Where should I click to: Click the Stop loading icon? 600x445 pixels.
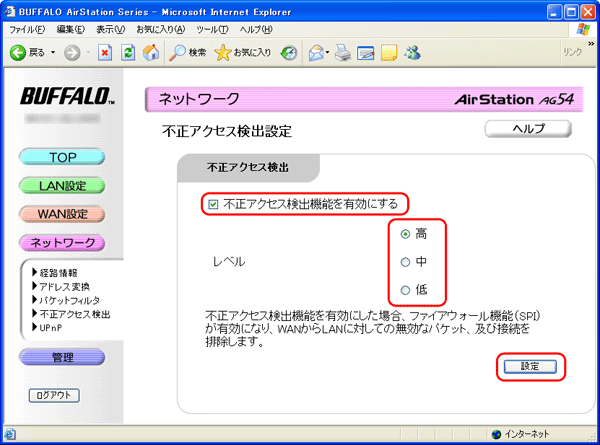point(104,51)
